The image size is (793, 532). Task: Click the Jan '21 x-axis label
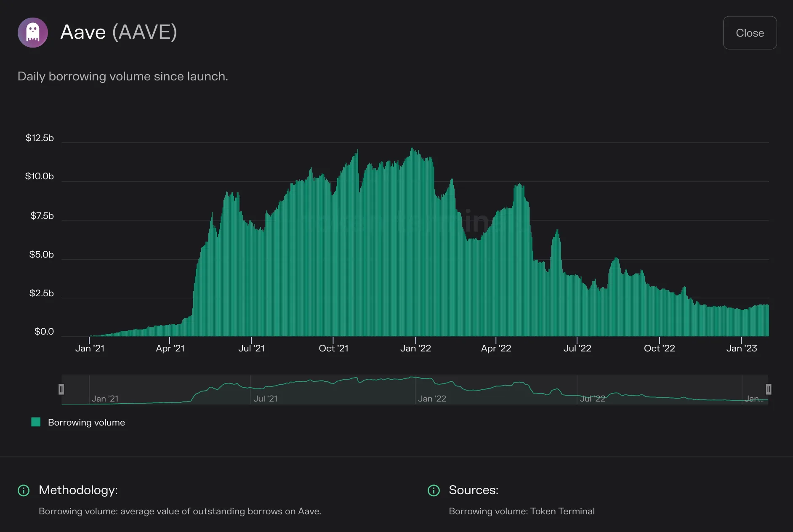pos(90,348)
